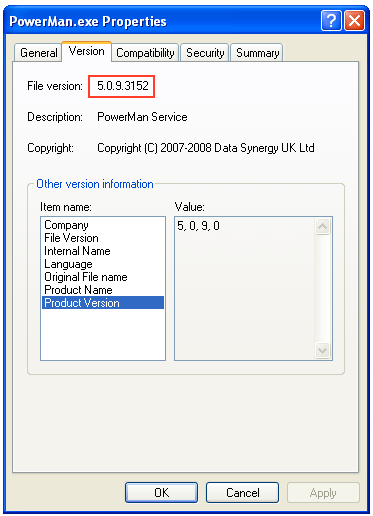Switch to the General tab
The width and height of the screenshot is (373, 516).
click(x=38, y=53)
